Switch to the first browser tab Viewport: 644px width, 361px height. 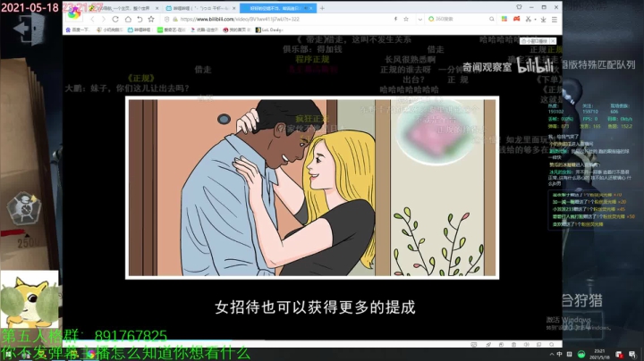point(123,8)
